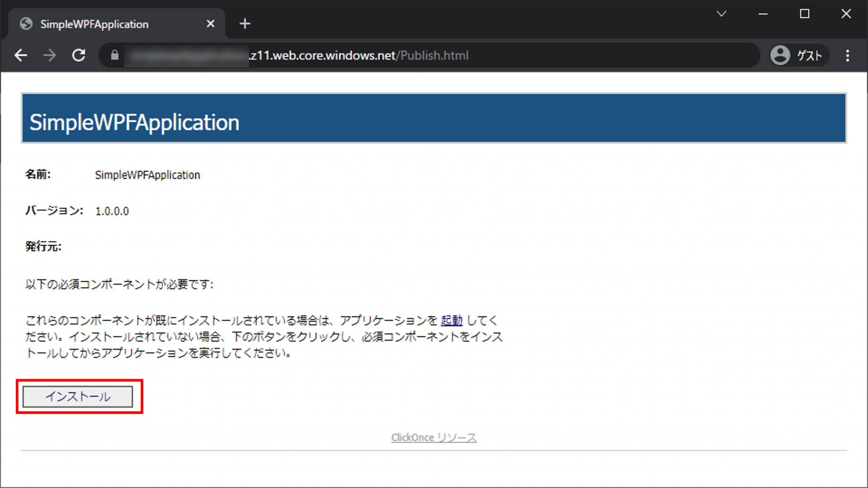The width and height of the screenshot is (868, 488).
Task: Select the version number 1.0.0.0 text
Action: [x=112, y=211]
